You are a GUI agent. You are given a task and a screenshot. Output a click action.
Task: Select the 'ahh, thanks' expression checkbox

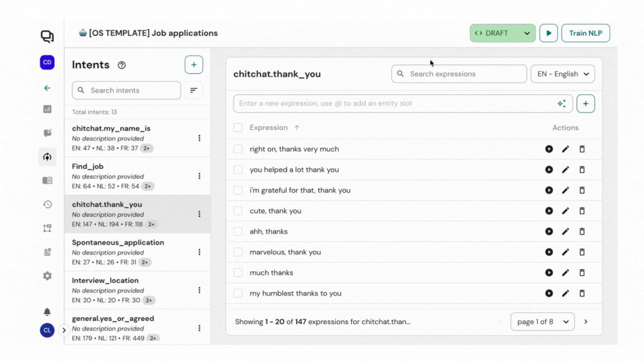point(238,231)
